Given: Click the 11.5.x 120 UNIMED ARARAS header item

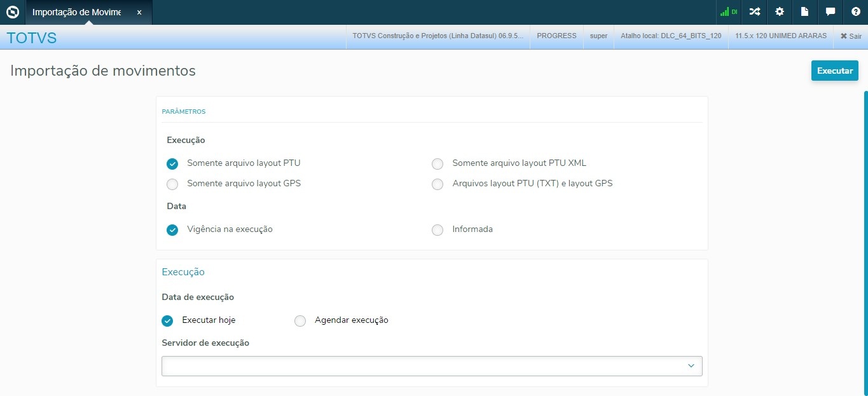Looking at the screenshot, I should point(781,36).
